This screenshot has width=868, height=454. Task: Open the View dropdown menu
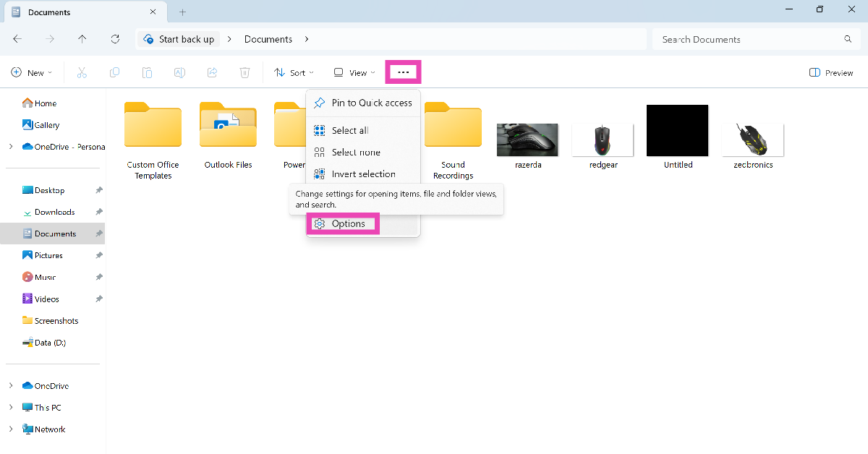(354, 72)
